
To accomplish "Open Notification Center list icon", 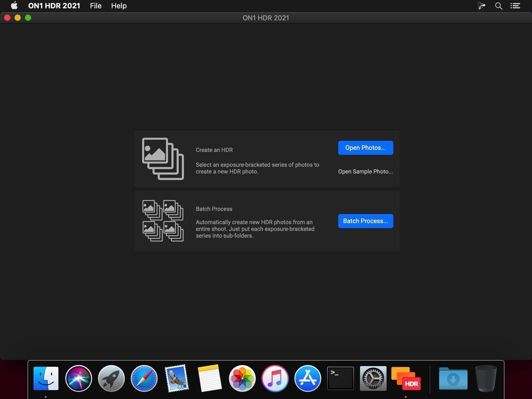I will tap(515, 6).
